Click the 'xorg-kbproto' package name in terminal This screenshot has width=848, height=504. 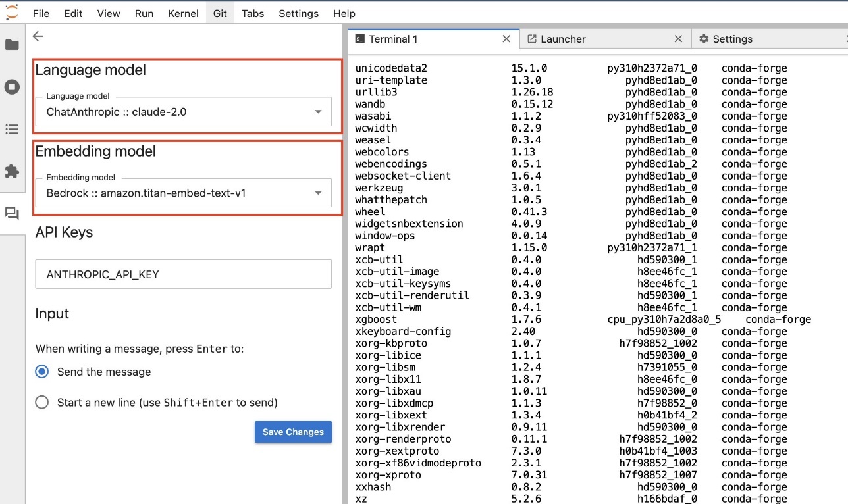tap(391, 343)
